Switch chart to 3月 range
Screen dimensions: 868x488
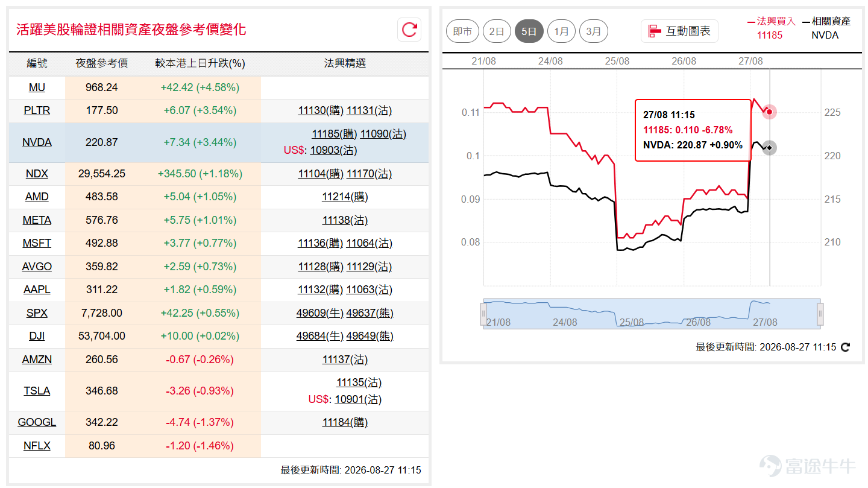pos(594,31)
